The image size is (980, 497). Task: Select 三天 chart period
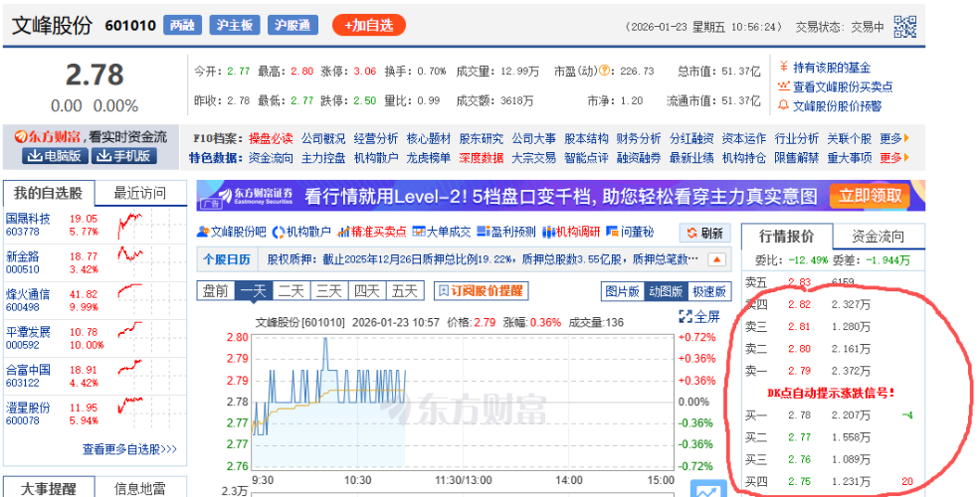pos(329,291)
